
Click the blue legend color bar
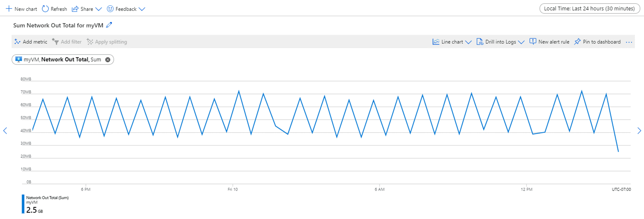coord(23,203)
